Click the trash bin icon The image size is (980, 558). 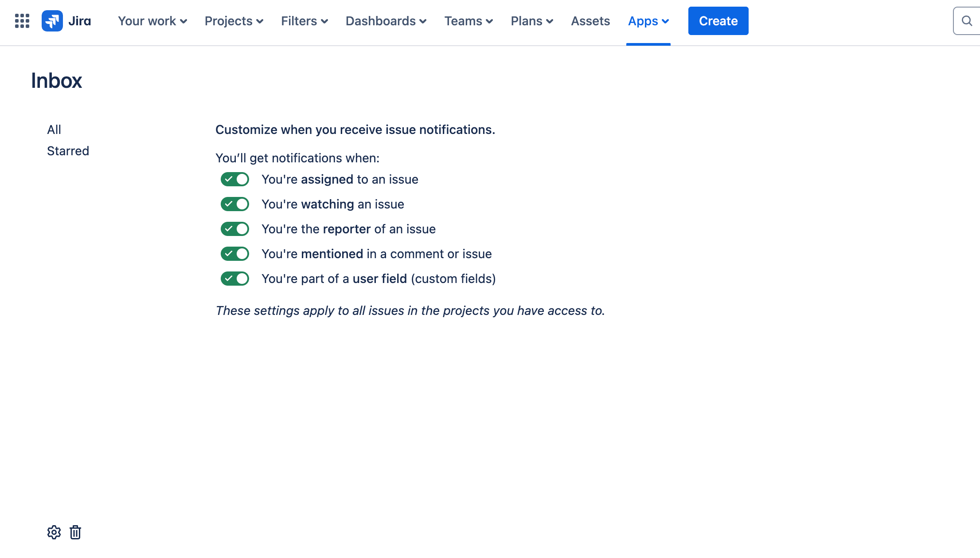(x=75, y=532)
